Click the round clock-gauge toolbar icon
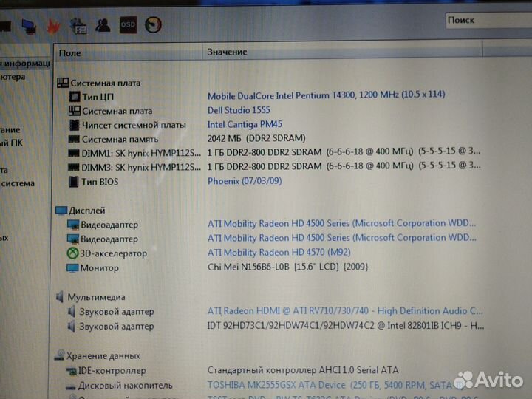532x399 pixels. tap(153, 25)
